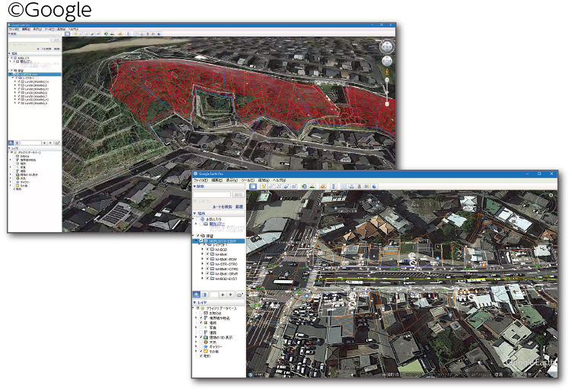Image resolution: width=572 pixels, height=392 pixels.
Task: Click planet switcher icon in front window toolbar
Action: point(323,186)
